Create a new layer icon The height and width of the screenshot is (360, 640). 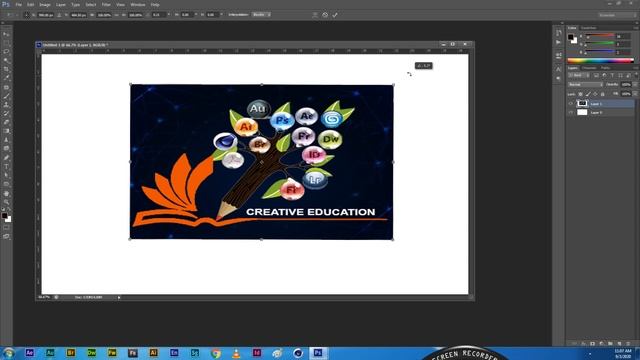pyautogui.click(x=619, y=344)
